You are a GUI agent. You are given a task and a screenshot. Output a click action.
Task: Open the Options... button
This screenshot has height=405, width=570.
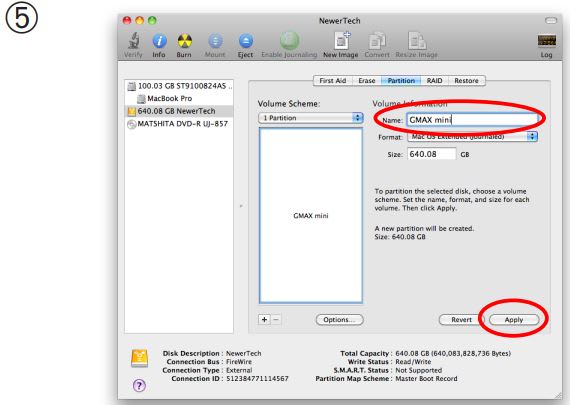click(340, 320)
